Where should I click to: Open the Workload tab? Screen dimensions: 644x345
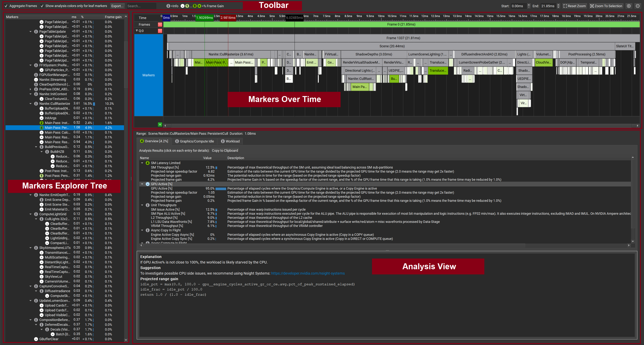tap(230, 141)
